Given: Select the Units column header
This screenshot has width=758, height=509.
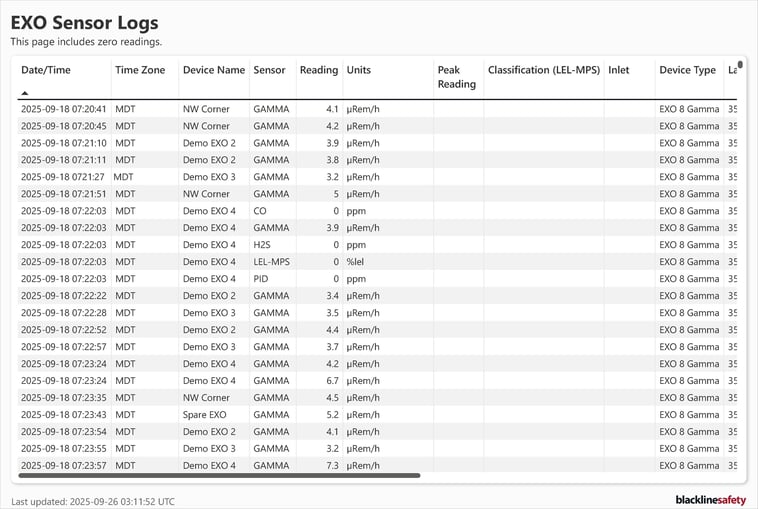Looking at the screenshot, I should click(358, 70).
